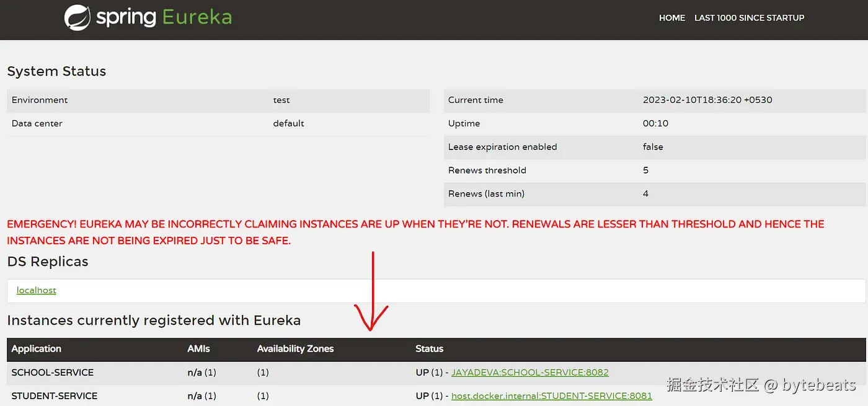Viewport: 868px width, 406px height.
Task: Select SCHOOL-SERVICE availability zones (1) cell
Action: [263, 373]
